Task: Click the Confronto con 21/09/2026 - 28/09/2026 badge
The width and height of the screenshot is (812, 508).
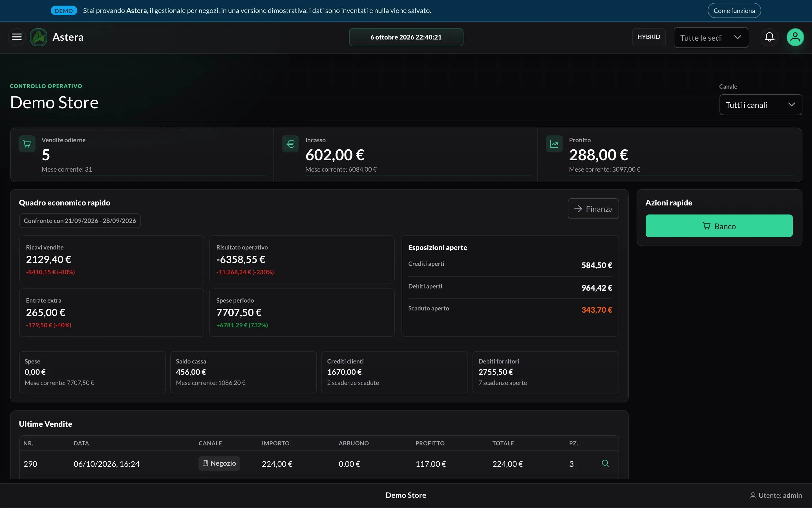Action: tap(80, 221)
